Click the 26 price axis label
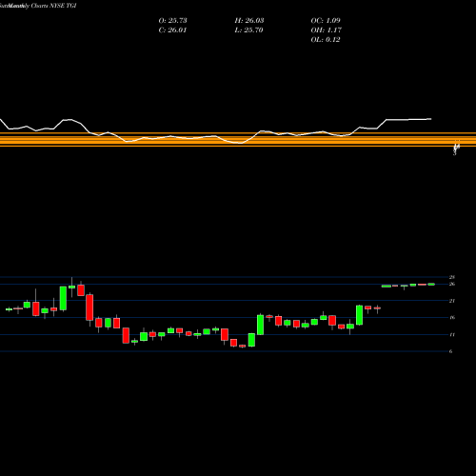Image resolution: width=476 pixels, height=476 pixels. [x=452, y=284]
